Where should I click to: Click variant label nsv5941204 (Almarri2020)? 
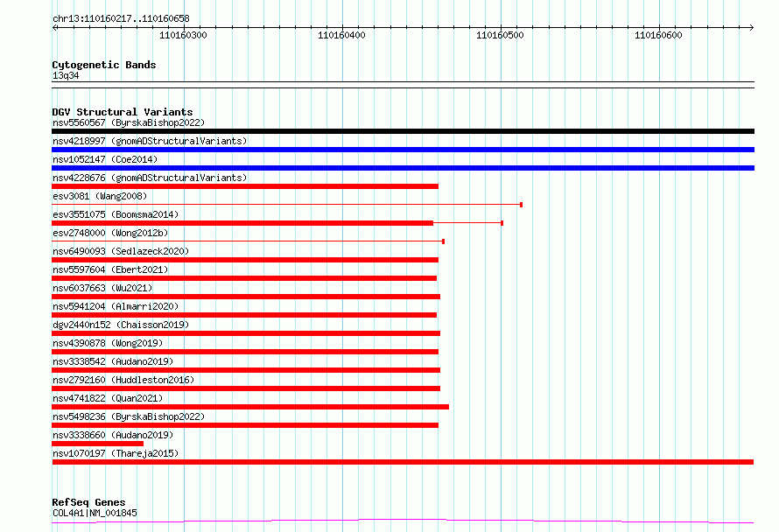(116, 306)
